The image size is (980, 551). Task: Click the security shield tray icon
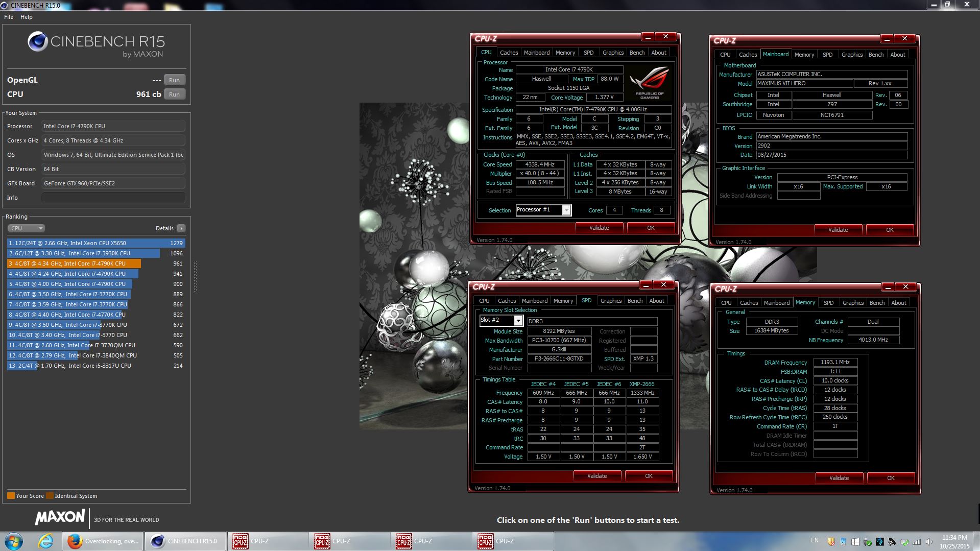click(x=831, y=542)
